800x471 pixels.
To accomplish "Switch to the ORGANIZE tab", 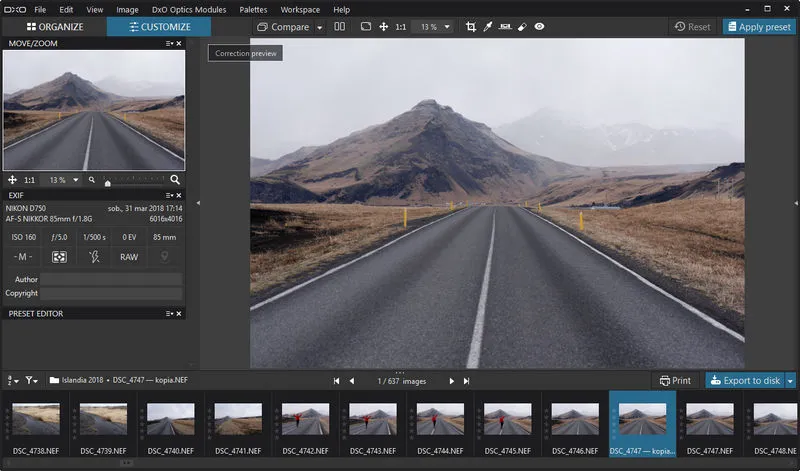I will click(54, 27).
